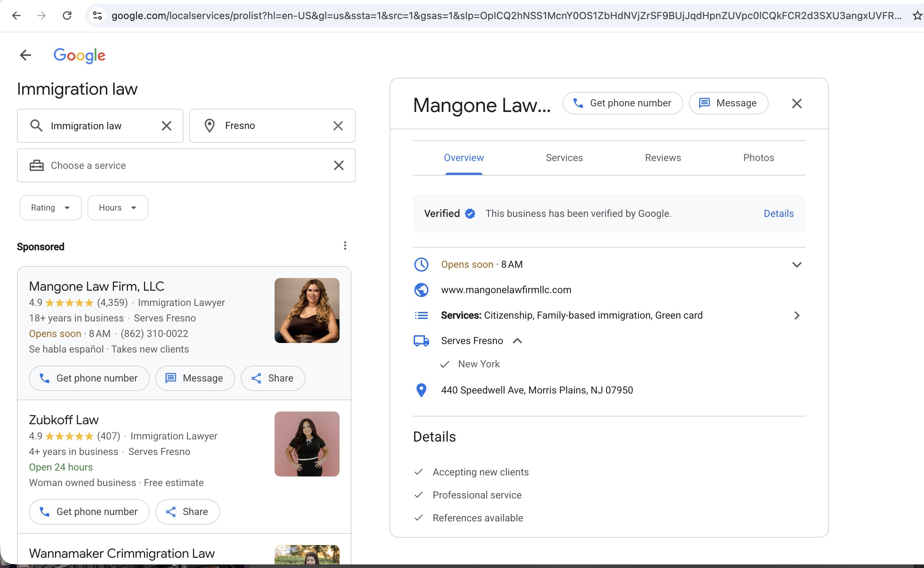This screenshot has width=924, height=568.
Task: Open site information icon in the address bar
Action: click(x=97, y=16)
